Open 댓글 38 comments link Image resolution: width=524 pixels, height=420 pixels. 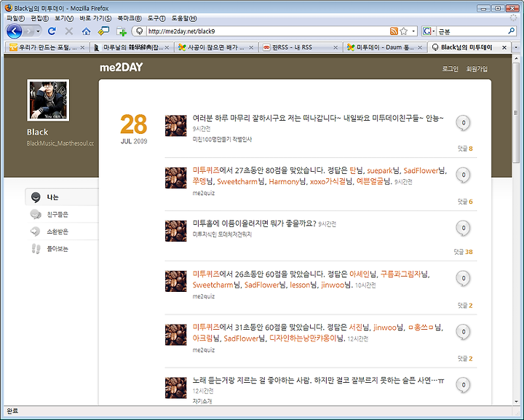(463, 252)
